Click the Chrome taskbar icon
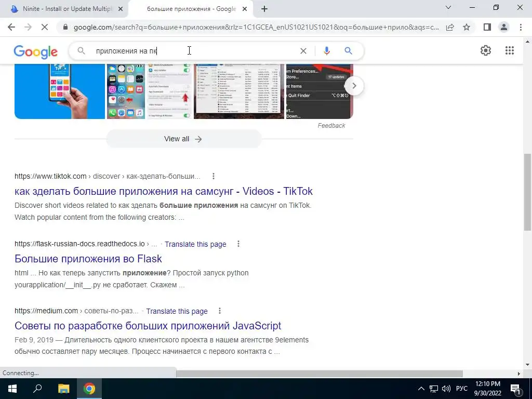532x399 pixels. (89, 389)
